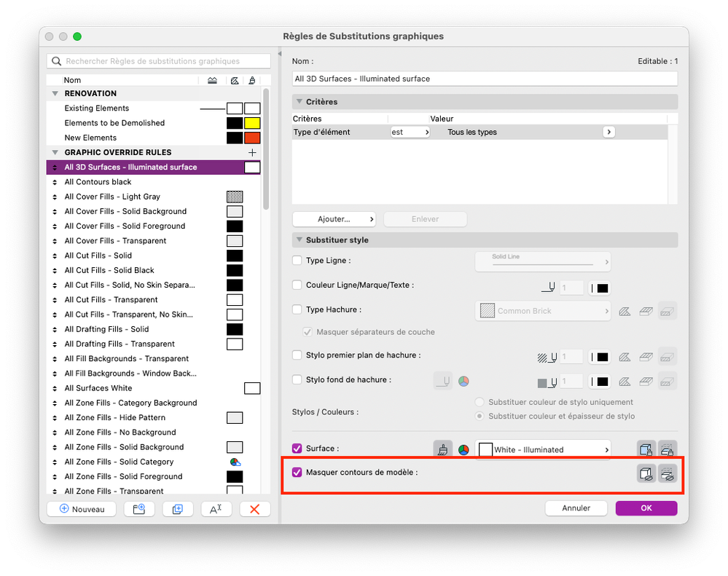Select Elements to be Demolished rule
The height and width of the screenshot is (576, 728).
click(x=154, y=123)
